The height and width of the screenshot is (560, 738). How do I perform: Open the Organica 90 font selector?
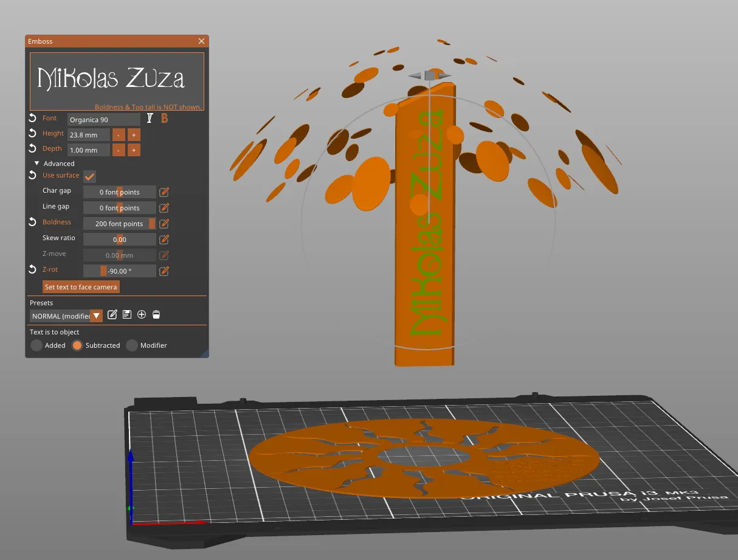pyautogui.click(x=104, y=120)
